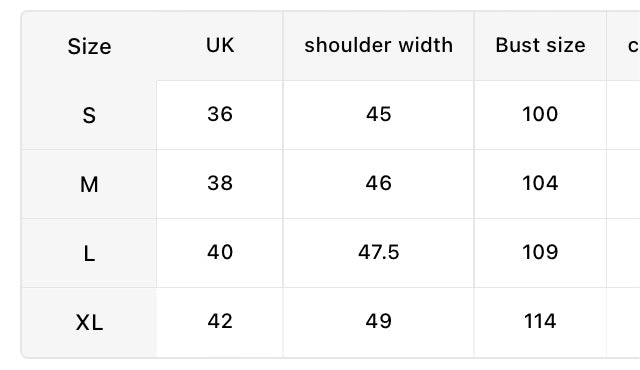
Task: Select bust size value 114
Action: pyautogui.click(x=540, y=322)
